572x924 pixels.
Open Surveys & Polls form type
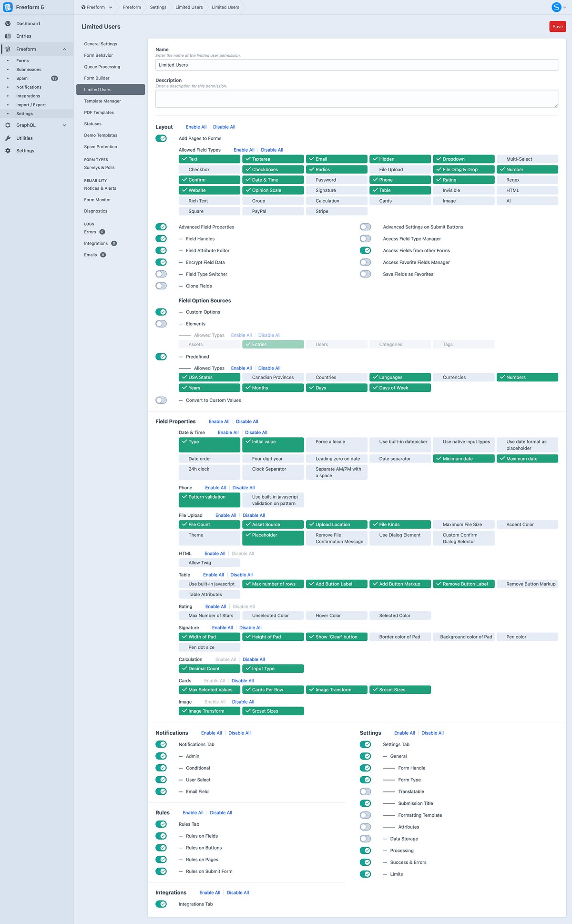pyautogui.click(x=99, y=167)
